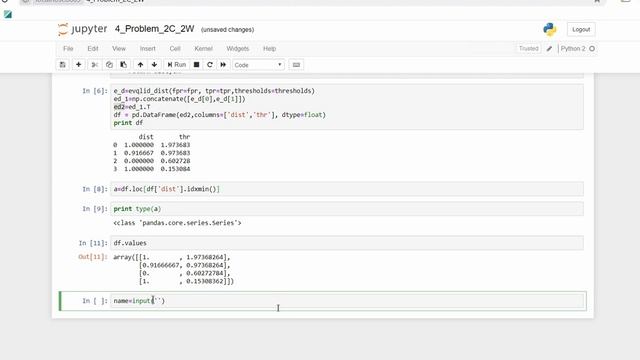This screenshot has width=640, height=360.
Task: Click into the evalid_dist code cell In [6]
Action: coord(347,107)
